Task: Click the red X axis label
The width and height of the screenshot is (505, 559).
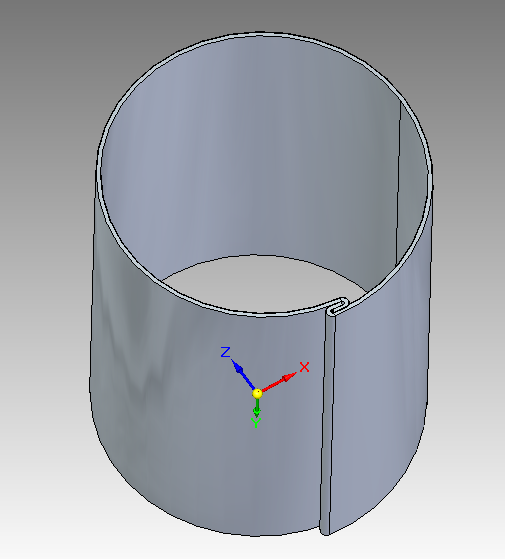Action: point(304,367)
